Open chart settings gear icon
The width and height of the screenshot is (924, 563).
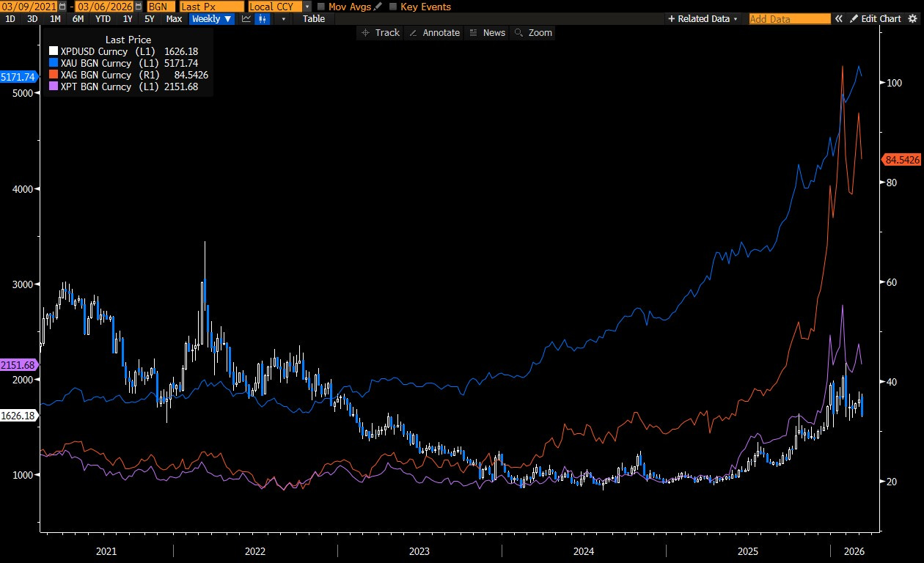[913, 19]
